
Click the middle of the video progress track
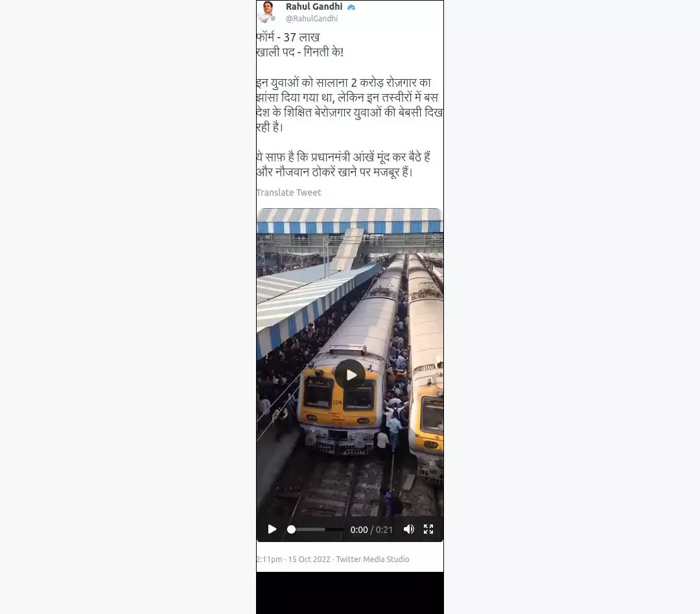[316, 530]
